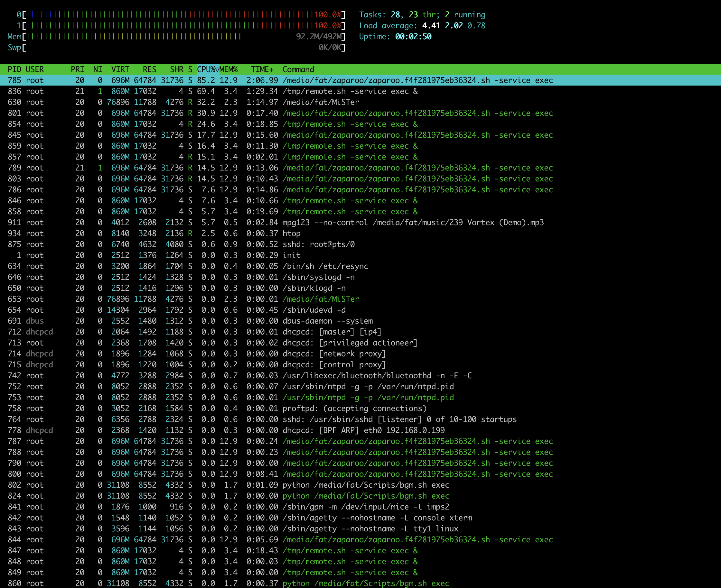This screenshot has height=588, width=721.
Task: Select the ntpd process PID 752
Action: 360,386
